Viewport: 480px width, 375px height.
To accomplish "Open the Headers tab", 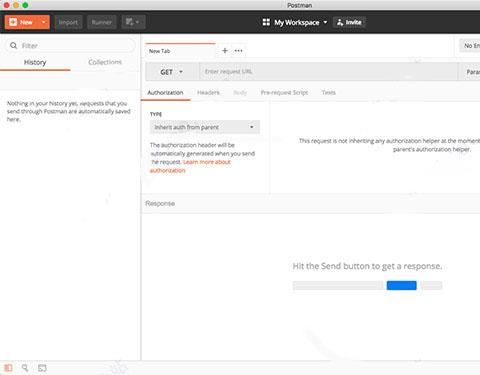I will coord(208,93).
